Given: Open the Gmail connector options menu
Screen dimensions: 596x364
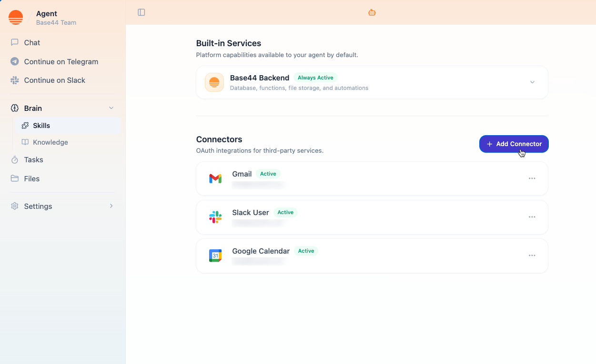Looking at the screenshot, I should pos(532,178).
